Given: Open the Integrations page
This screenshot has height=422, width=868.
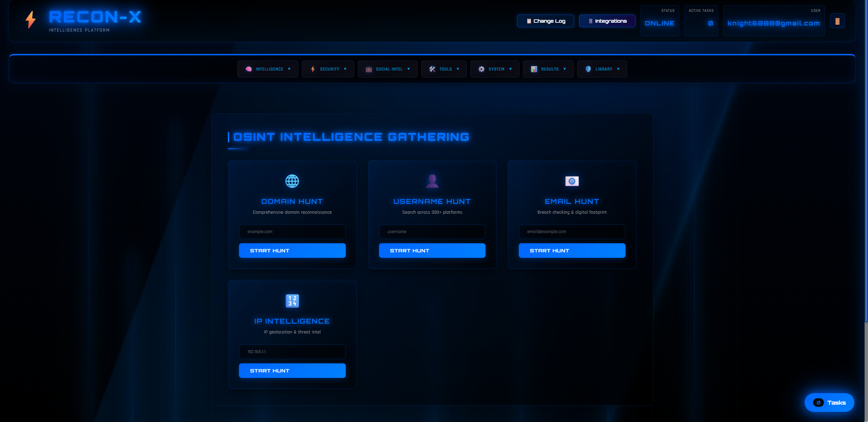Looking at the screenshot, I should [x=607, y=21].
